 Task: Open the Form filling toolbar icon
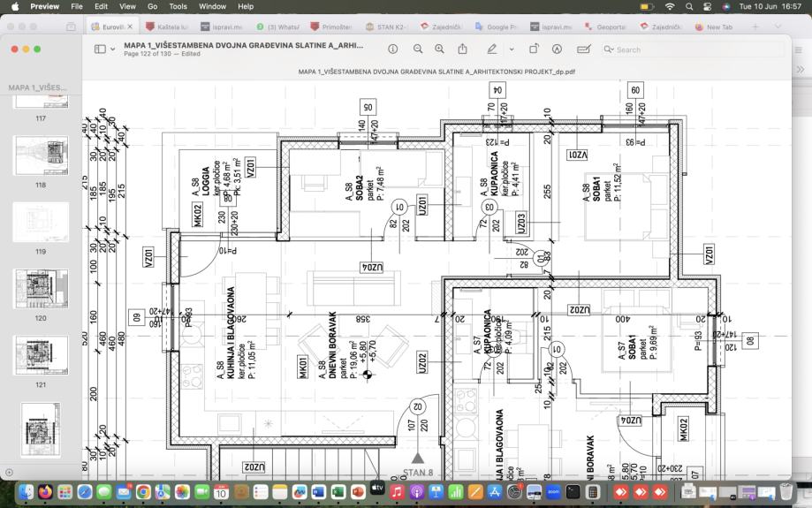pyautogui.click(x=583, y=49)
